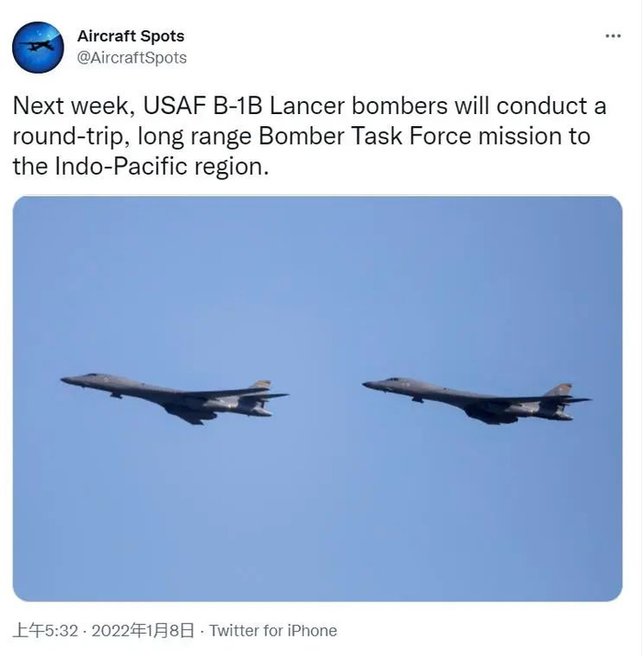The image size is (644, 656).
Task: Click the word 'USAF' in the tweet
Action: pyautogui.click(x=175, y=106)
